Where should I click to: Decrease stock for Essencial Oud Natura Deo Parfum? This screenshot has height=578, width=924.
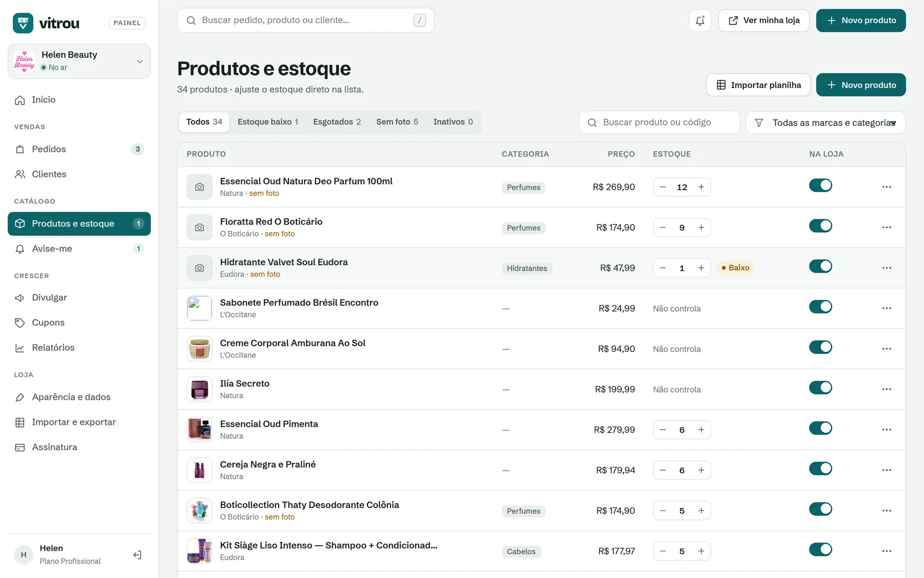tap(663, 187)
